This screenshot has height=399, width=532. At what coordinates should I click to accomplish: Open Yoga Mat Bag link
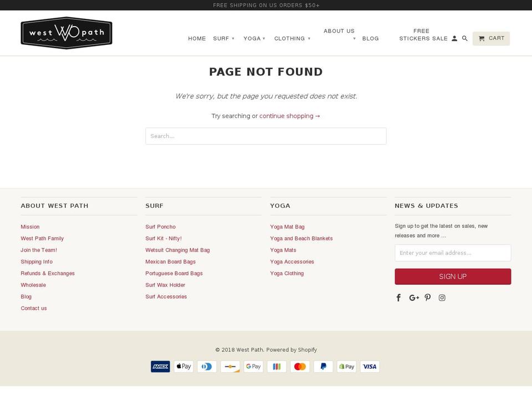(288, 227)
